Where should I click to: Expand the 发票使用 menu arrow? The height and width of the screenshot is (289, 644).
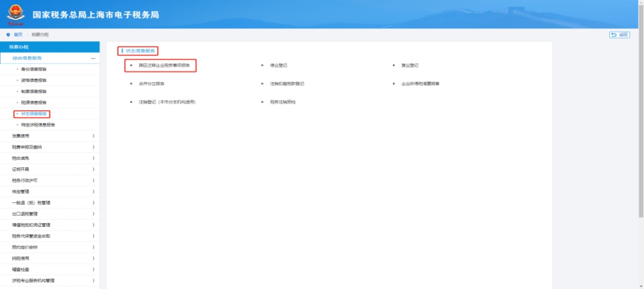(x=94, y=136)
